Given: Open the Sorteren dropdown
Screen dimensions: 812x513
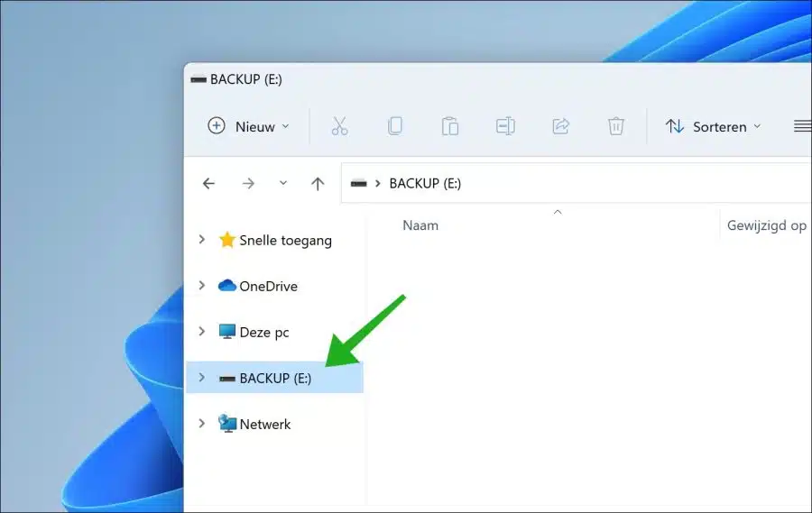Looking at the screenshot, I should coord(713,126).
